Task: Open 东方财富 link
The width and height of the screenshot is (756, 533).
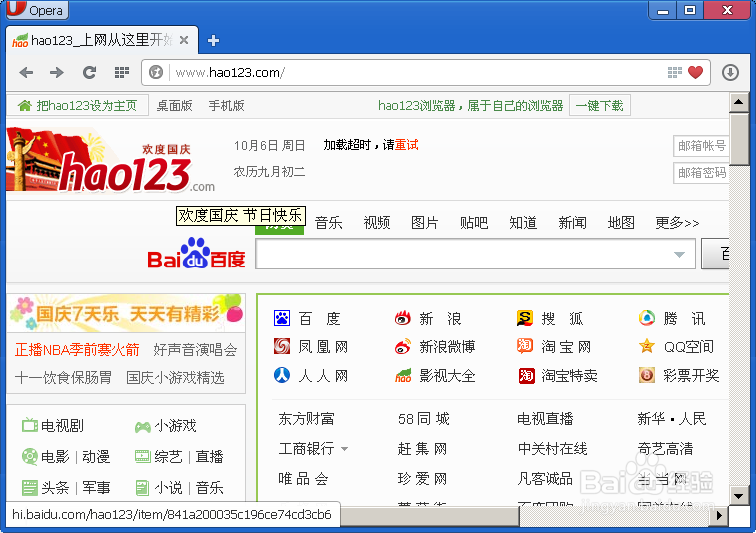Action: click(307, 419)
